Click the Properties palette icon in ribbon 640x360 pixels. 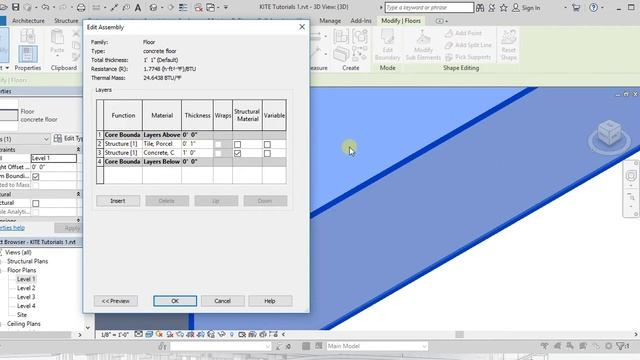click(x=28, y=54)
